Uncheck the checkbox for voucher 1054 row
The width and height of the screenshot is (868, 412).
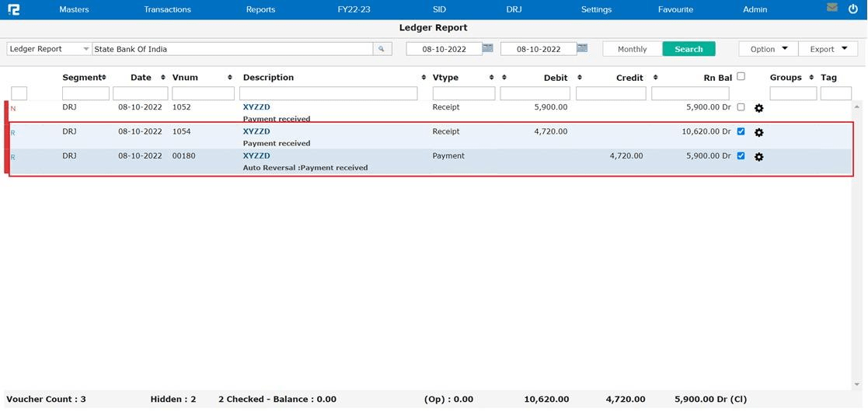click(741, 131)
